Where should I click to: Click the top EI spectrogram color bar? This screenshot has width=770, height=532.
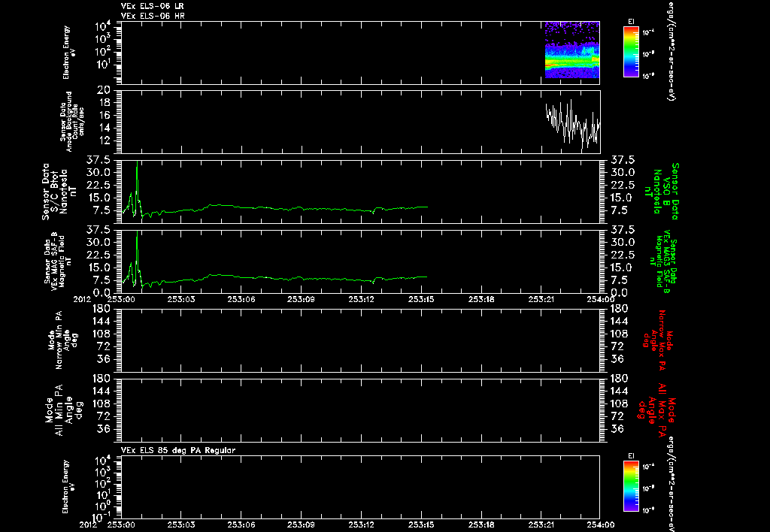tap(631, 52)
